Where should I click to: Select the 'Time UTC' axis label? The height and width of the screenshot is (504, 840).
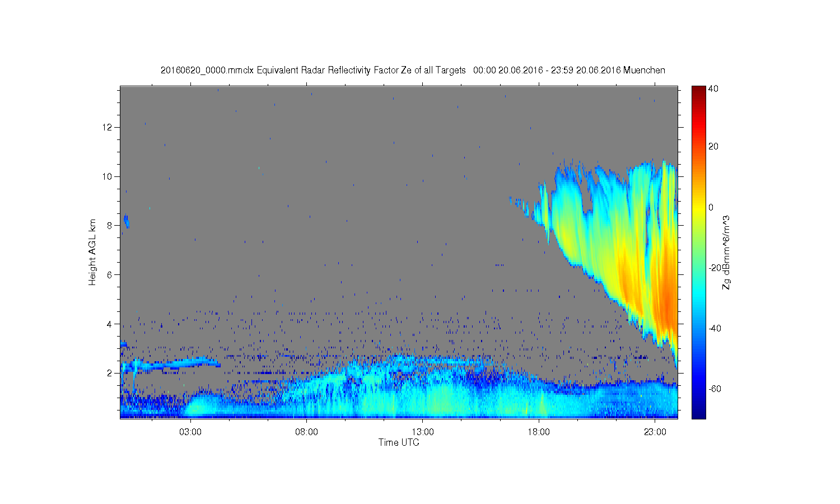[399, 442]
